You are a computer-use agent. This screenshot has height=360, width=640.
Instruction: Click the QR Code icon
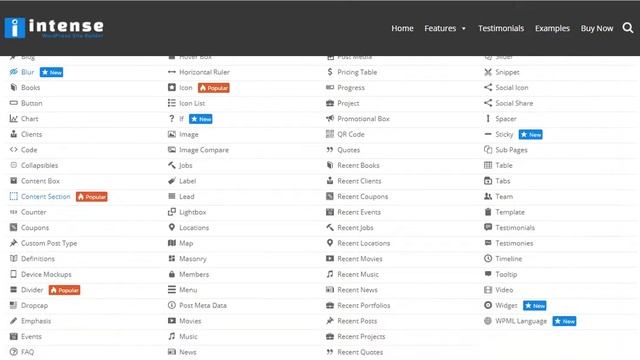click(x=330, y=134)
